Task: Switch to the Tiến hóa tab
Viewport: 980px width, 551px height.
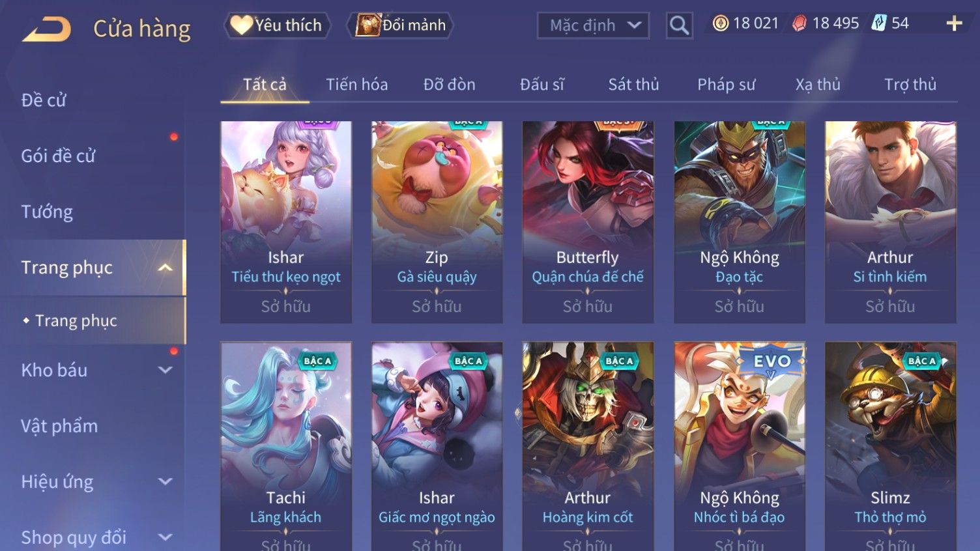Action: coord(357,85)
